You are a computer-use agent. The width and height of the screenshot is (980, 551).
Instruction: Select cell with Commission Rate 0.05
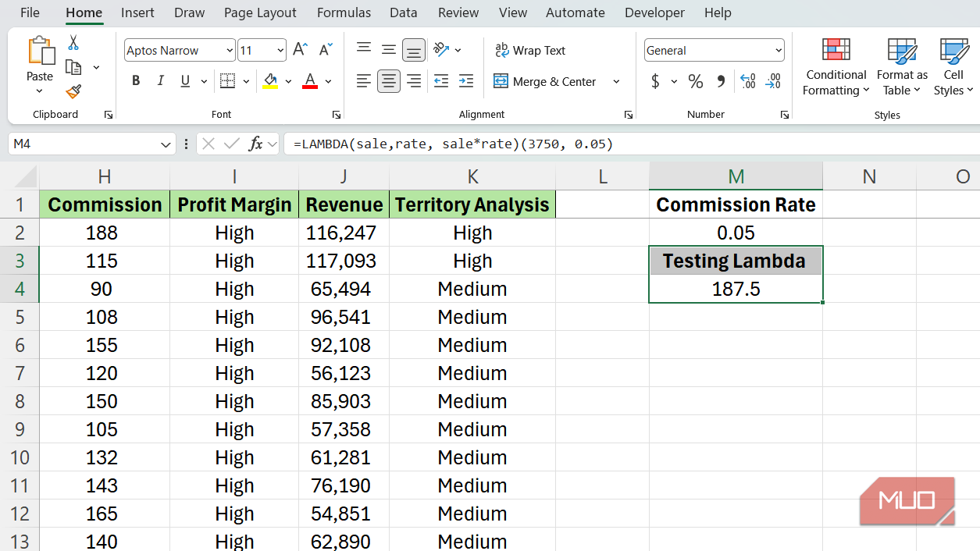coord(736,233)
